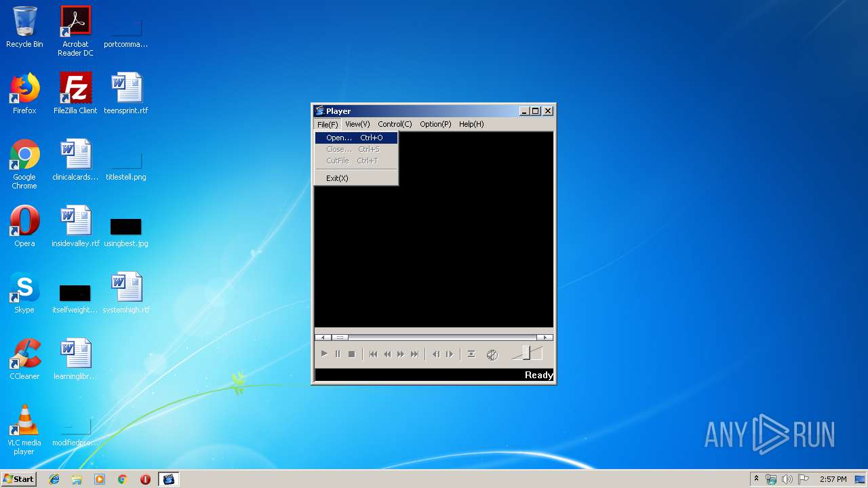Click the fast-forward icon in Player
This screenshot has height=488, width=868.
tap(401, 354)
